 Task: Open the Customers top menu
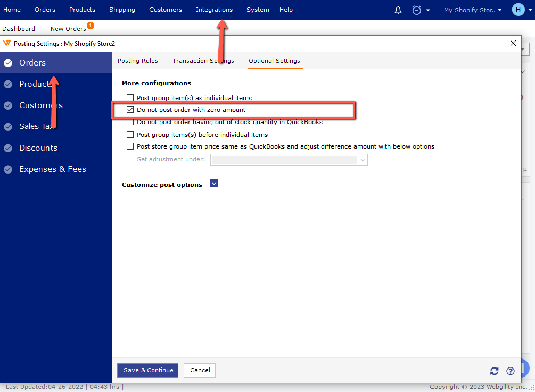(x=166, y=10)
